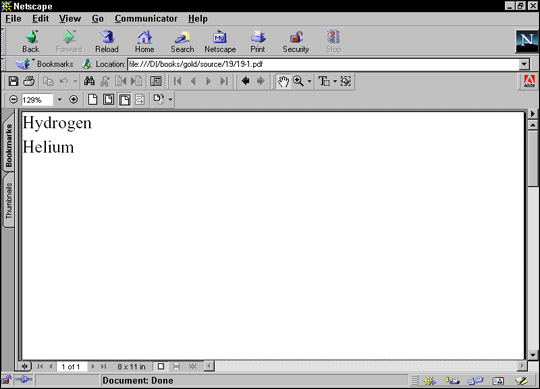Toggle the Show/Hide Navigation Pane button
Viewport: 540px width, 389px height.
[x=156, y=81]
